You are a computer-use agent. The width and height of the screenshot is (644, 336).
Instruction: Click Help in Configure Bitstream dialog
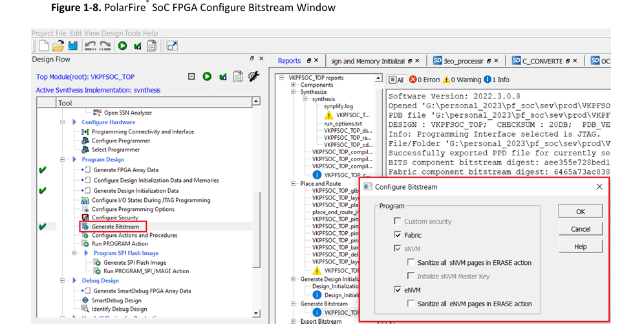click(581, 247)
